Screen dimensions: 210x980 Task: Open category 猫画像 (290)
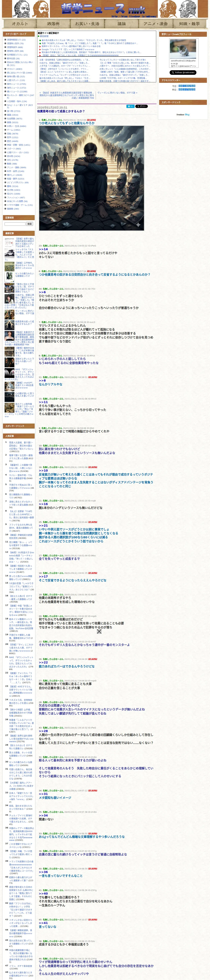pyautogui.click(x=13, y=209)
